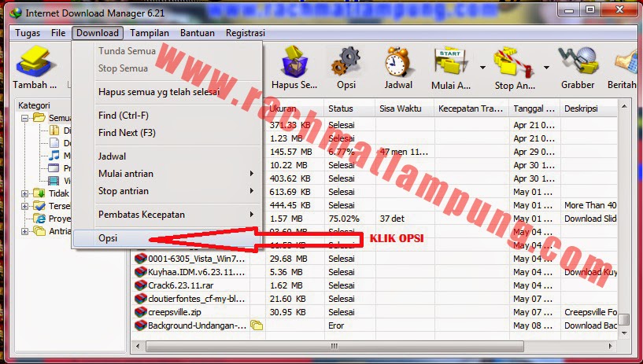
Task: Select the 371.33 KB size cell
Action: pos(294,125)
